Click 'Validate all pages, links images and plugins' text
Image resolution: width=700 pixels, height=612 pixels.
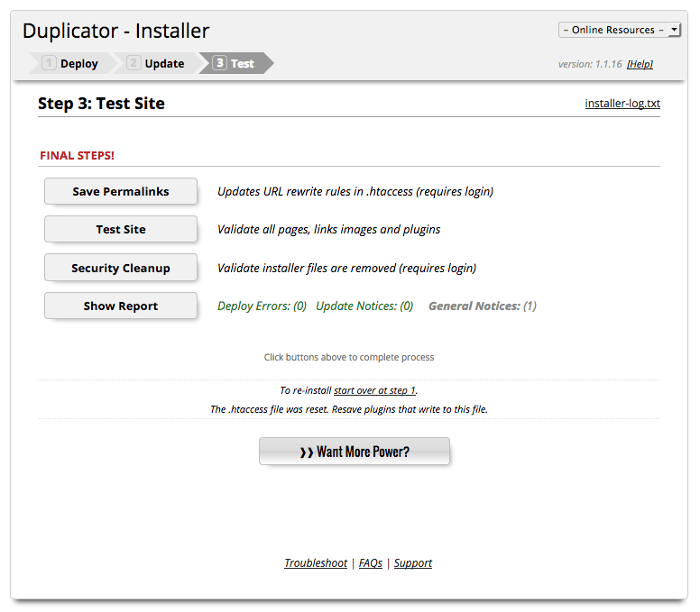[x=328, y=229]
